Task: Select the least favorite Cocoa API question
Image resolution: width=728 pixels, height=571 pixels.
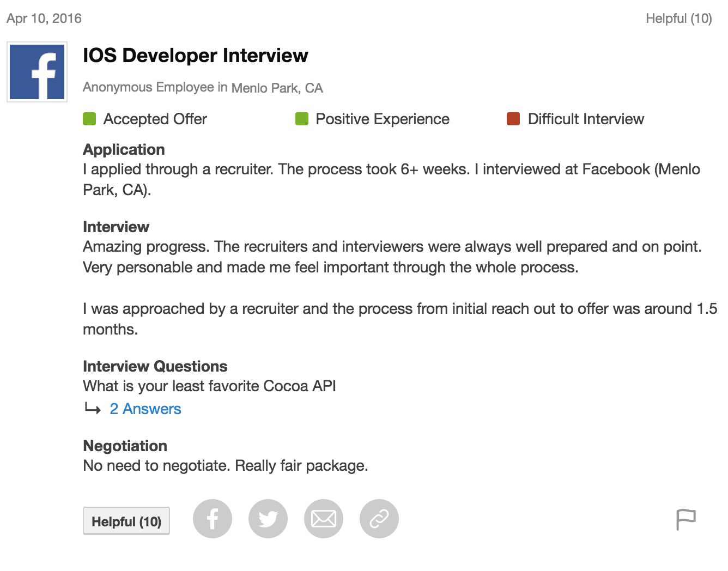Action: click(x=209, y=386)
